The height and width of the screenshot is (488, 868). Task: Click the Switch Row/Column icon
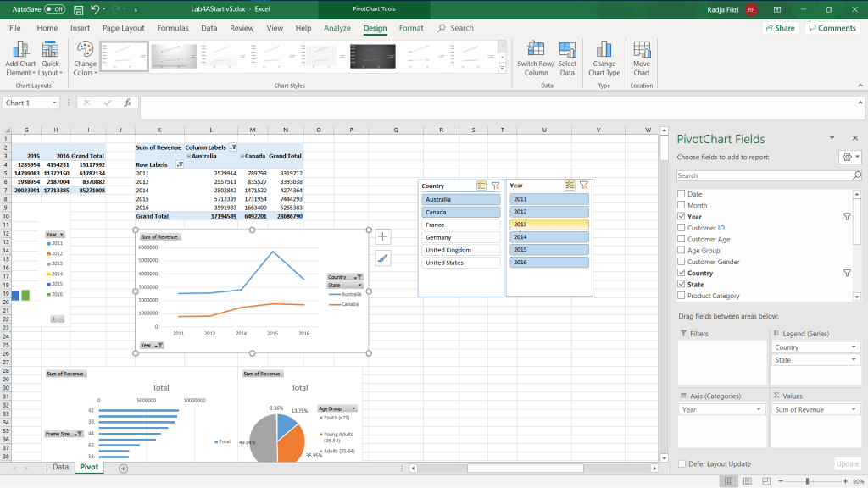536,50
